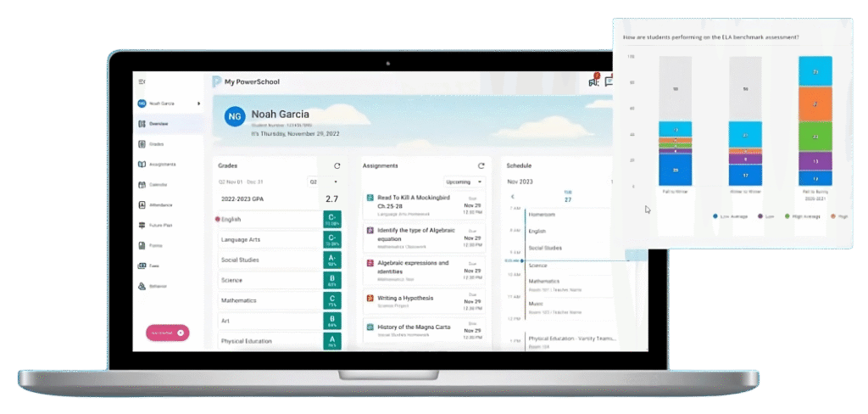Open Writing a Hypothesis assignment
The image size is (868, 414).
[425, 302]
